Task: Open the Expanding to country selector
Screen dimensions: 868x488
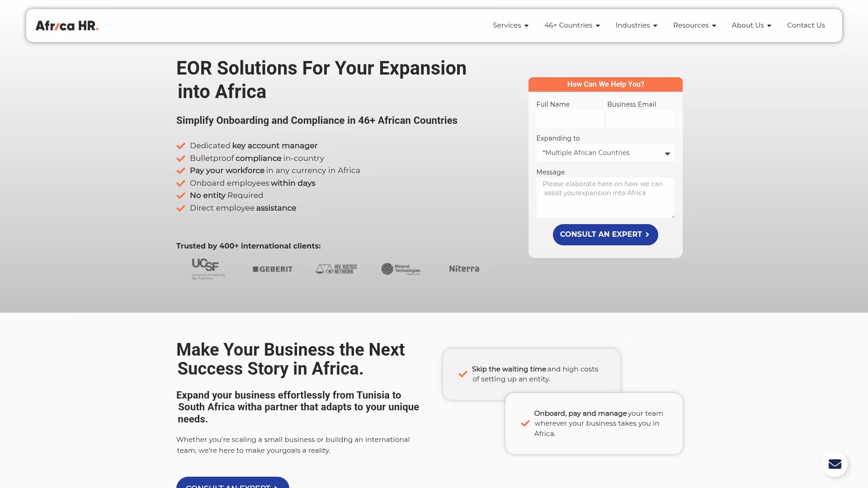Action: 605,153
